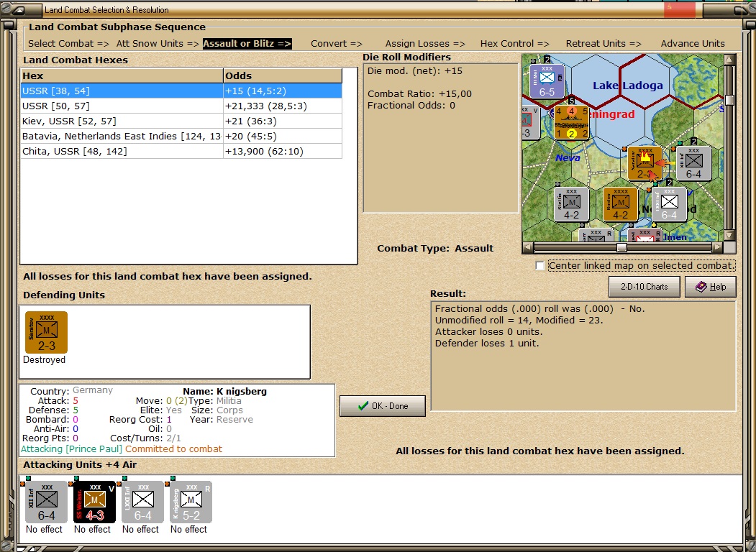Screen dimensions: 756x552
Task: Click the odds value +13,900 (62:10)
Action: pyautogui.click(x=264, y=151)
